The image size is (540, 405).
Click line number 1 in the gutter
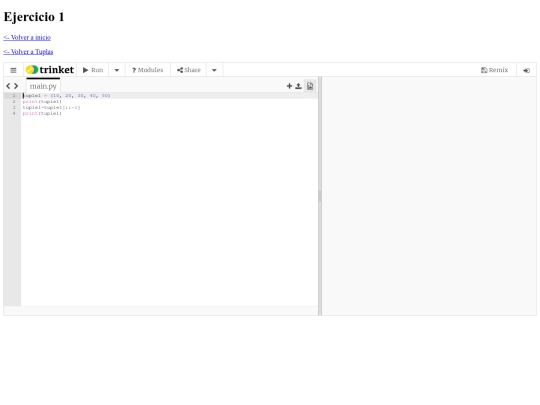tap(14, 96)
